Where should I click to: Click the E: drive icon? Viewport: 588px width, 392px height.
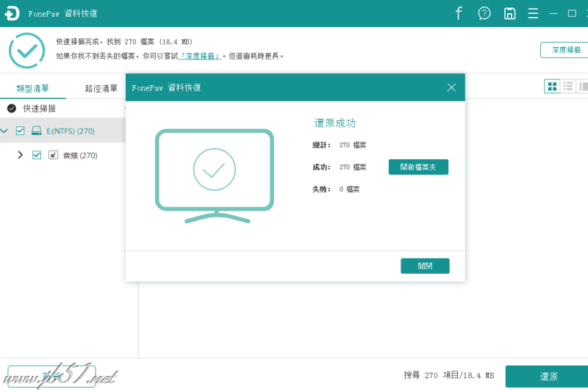tap(36, 131)
